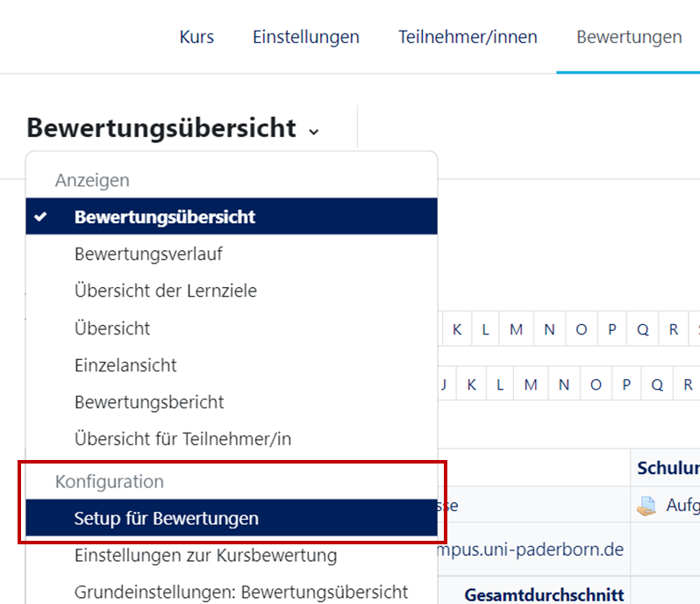The height and width of the screenshot is (604, 700).
Task: Expand the Bewertungsübersicht heading dropdown chevron
Action: (314, 132)
